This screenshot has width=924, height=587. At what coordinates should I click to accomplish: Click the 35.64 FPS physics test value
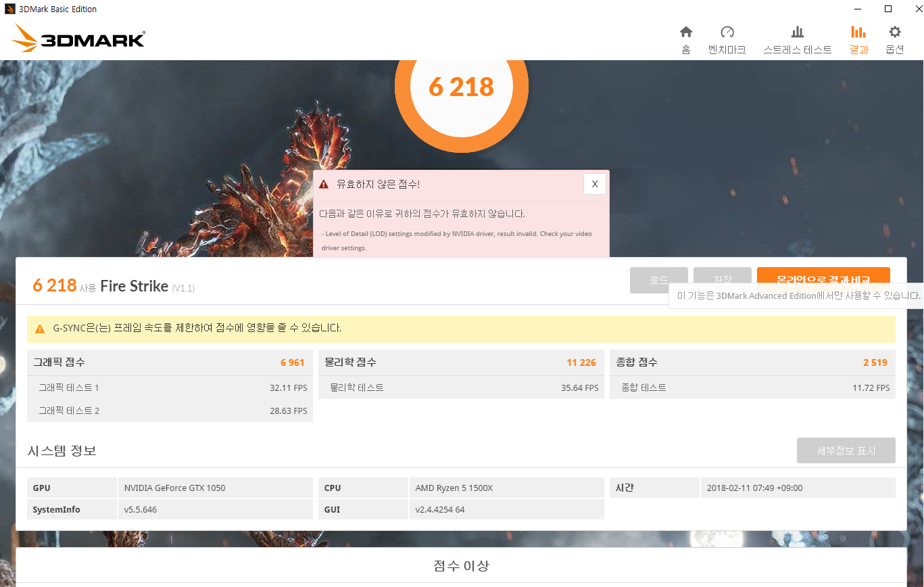click(580, 388)
